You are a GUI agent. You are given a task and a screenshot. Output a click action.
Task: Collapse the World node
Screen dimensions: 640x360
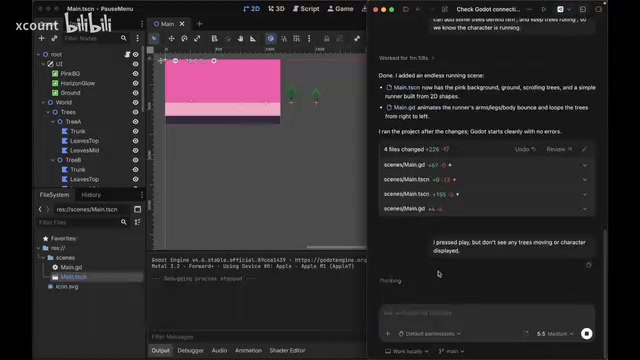pyautogui.click(x=43, y=102)
